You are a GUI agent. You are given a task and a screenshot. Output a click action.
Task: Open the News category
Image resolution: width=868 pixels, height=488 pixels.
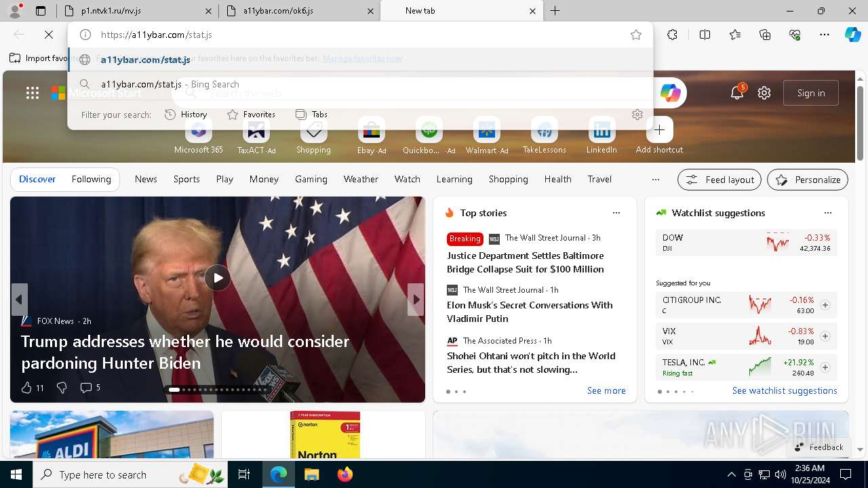(x=146, y=179)
